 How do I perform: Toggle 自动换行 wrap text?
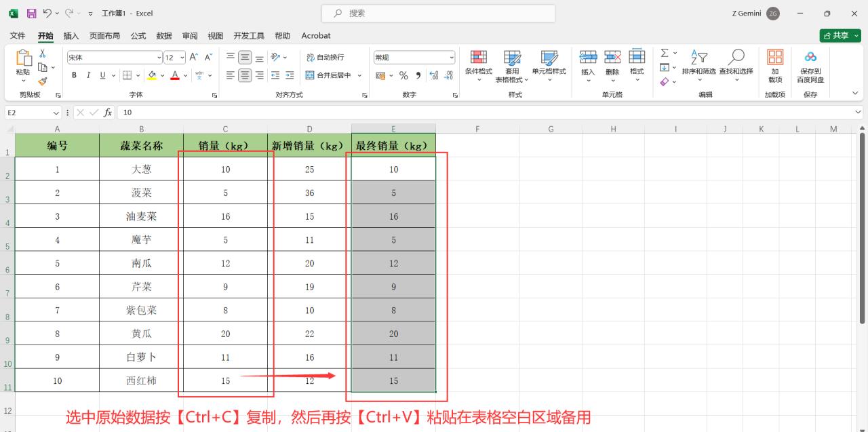[x=325, y=58]
